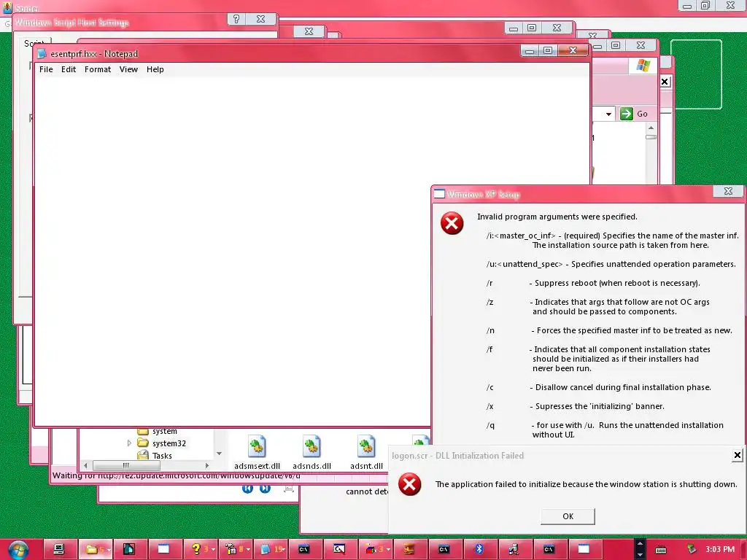Screen dimensions: 747x560
Task: Click the media next-track button
Action: pos(266,488)
